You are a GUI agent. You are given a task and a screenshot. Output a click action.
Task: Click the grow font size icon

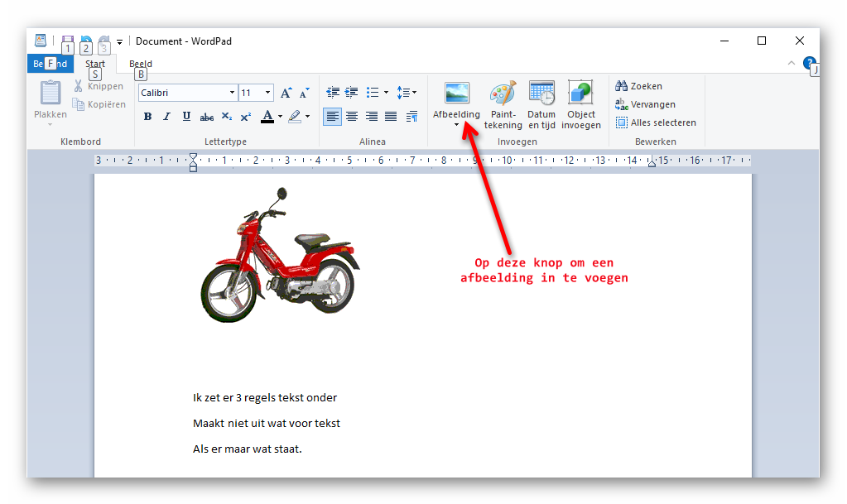(x=286, y=93)
